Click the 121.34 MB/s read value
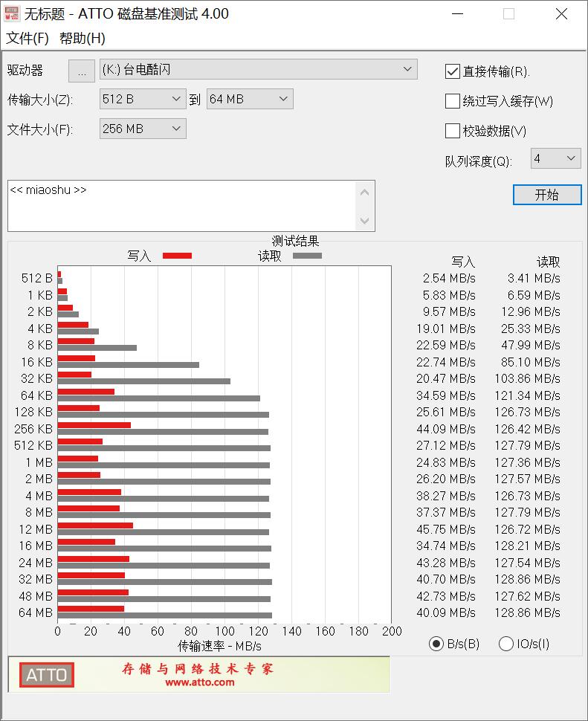Screen dimensions: 588x721 tap(527, 395)
